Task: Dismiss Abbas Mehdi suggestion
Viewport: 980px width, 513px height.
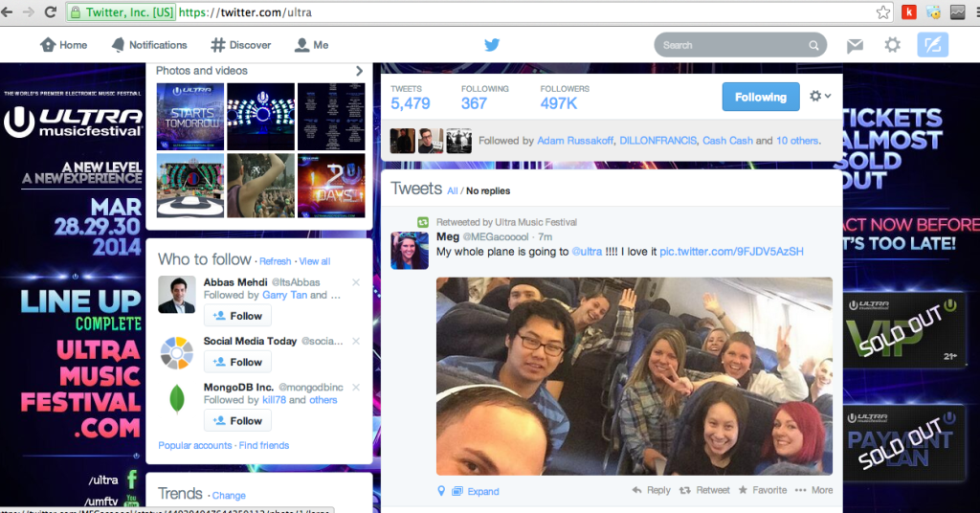Action: (x=356, y=282)
